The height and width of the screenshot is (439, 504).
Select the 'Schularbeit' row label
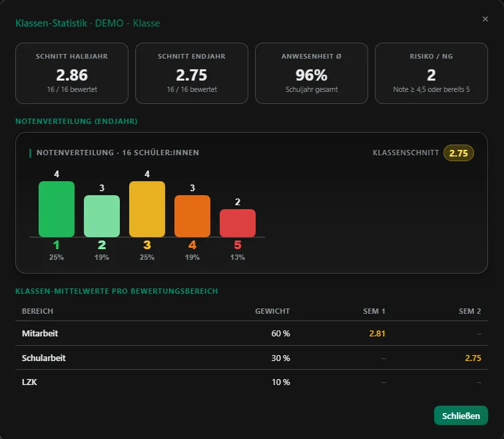[44, 358]
